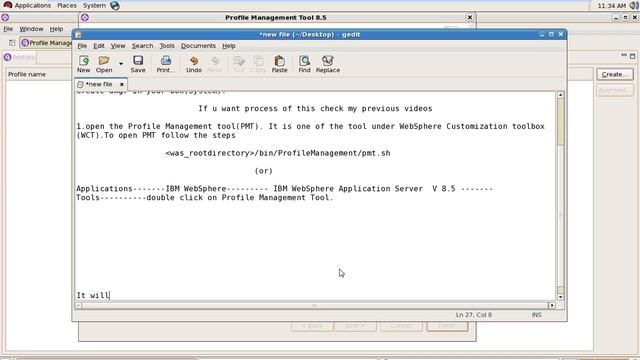Open Help menu of the background window
This screenshot has height=360, width=640.
pyautogui.click(x=56, y=29)
